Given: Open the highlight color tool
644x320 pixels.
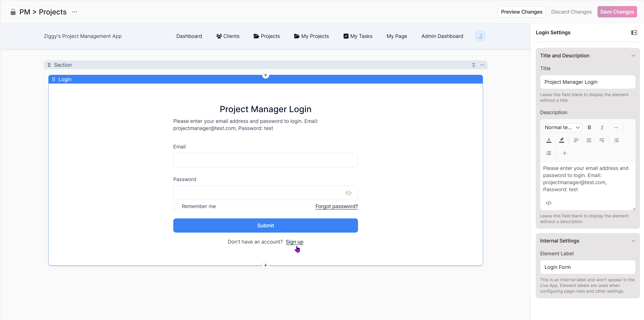Looking at the screenshot, I should pyautogui.click(x=562, y=140).
